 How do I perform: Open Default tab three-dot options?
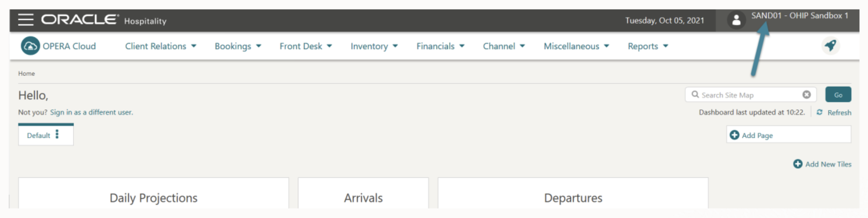point(57,134)
